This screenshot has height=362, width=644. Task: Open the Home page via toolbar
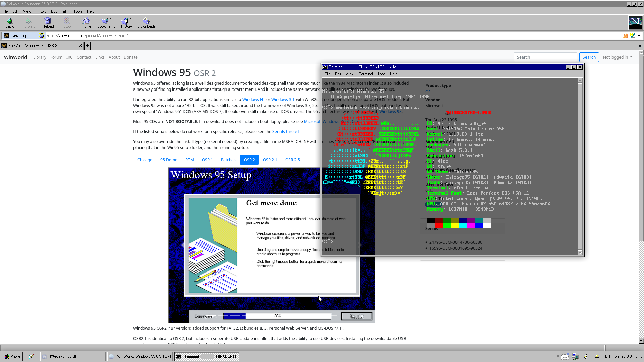tap(86, 23)
